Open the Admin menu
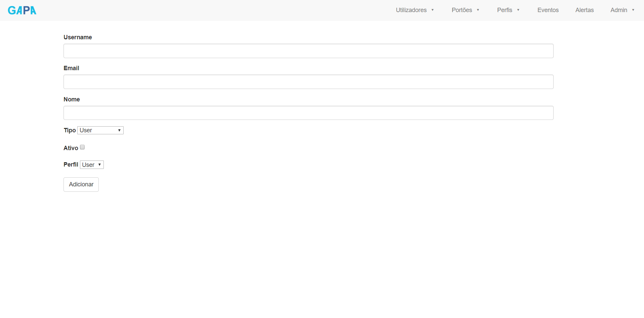 pos(622,10)
